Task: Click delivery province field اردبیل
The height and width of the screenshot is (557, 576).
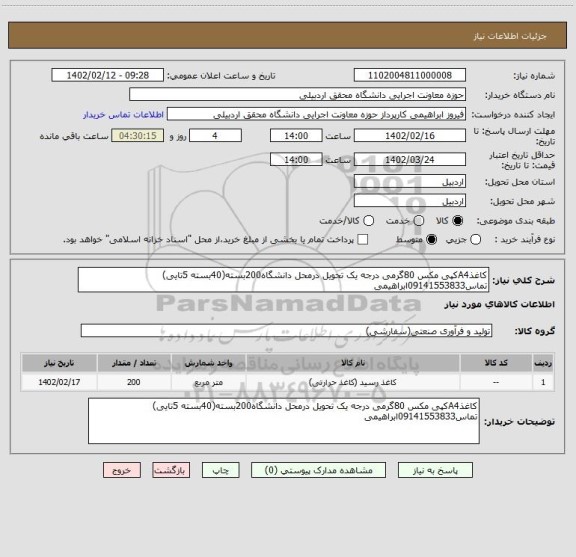Action: click(410, 182)
